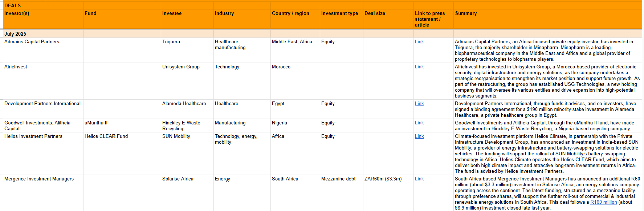Select the Helios CLEAR Fund cell
Screen dimensions: 644x211
tap(122, 154)
